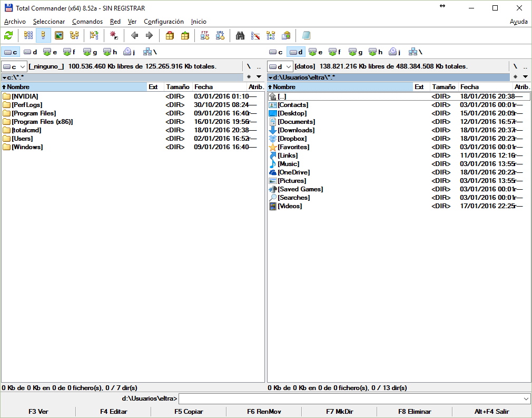Open right panel favorites asterisk button
This screenshot has width=532, height=418.
pos(515,77)
